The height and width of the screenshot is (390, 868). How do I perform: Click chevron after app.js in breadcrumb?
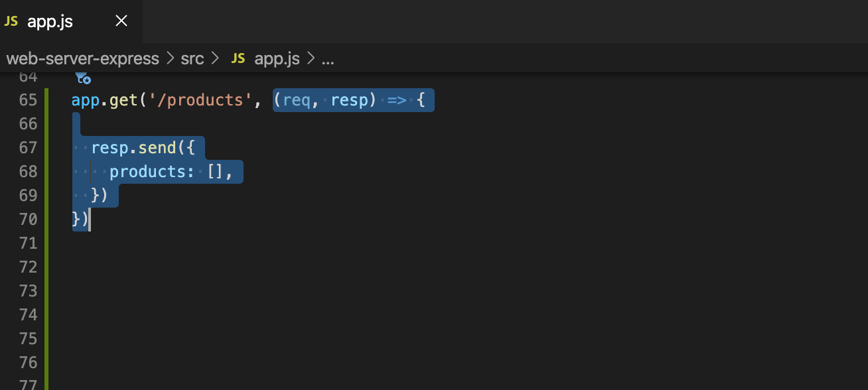coord(311,58)
